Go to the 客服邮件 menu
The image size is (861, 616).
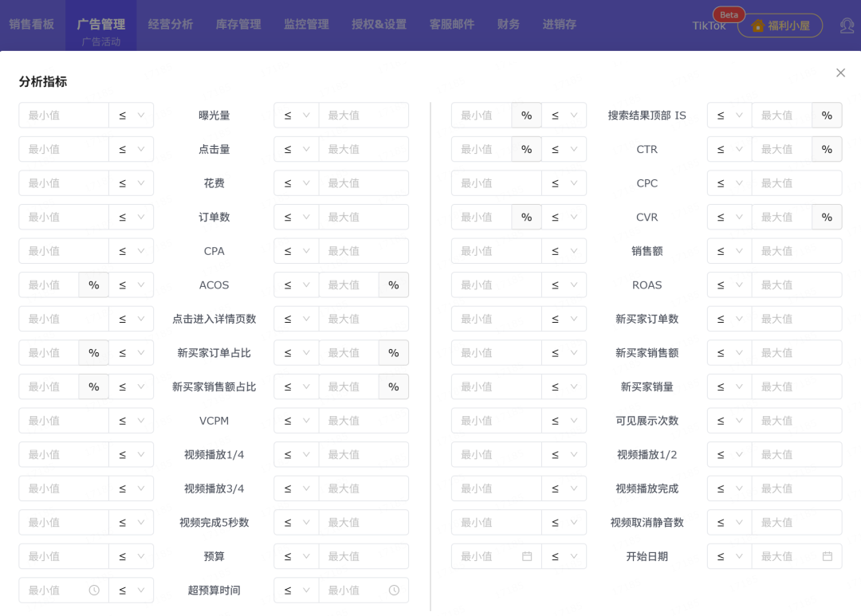point(452,24)
